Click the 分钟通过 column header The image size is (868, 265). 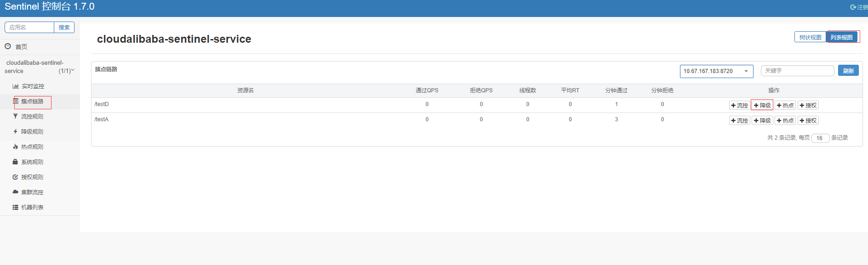coord(616,90)
